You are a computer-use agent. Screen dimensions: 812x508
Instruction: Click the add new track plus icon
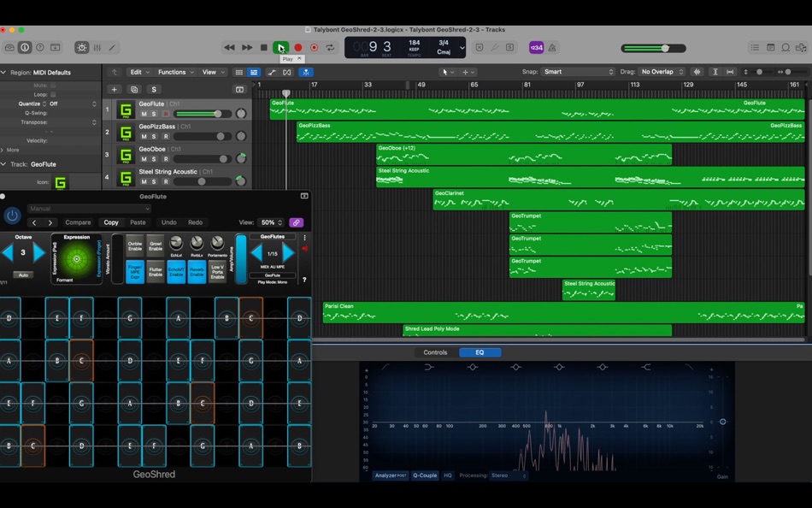[x=114, y=89]
